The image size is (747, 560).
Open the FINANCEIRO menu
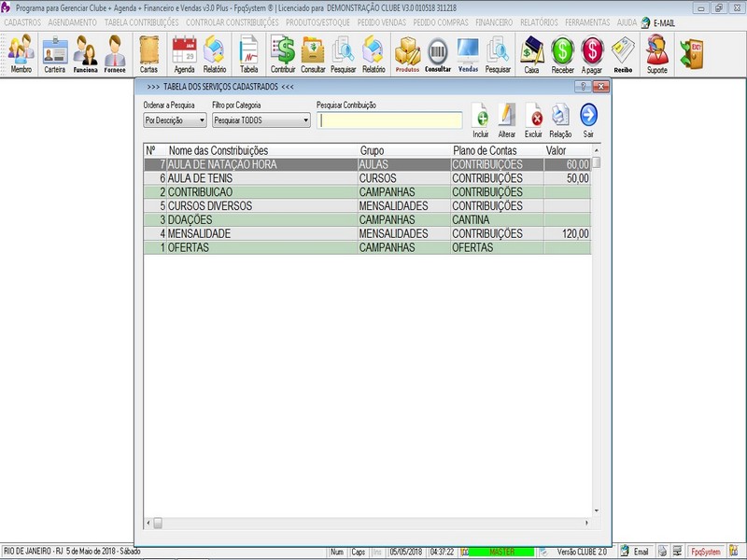point(494,22)
